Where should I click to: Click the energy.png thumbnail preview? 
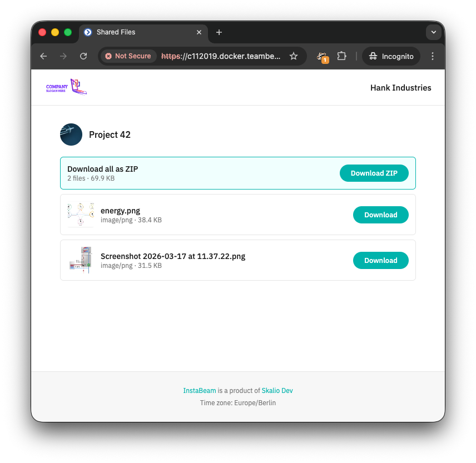point(81,215)
